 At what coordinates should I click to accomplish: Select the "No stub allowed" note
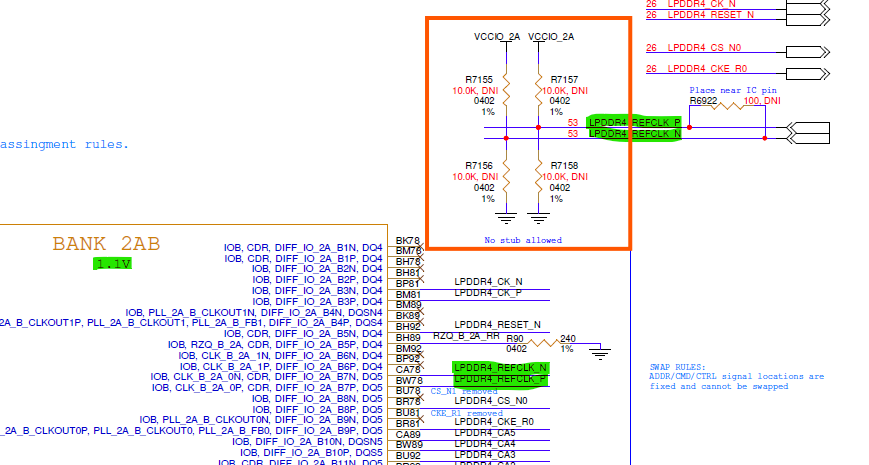pos(523,240)
